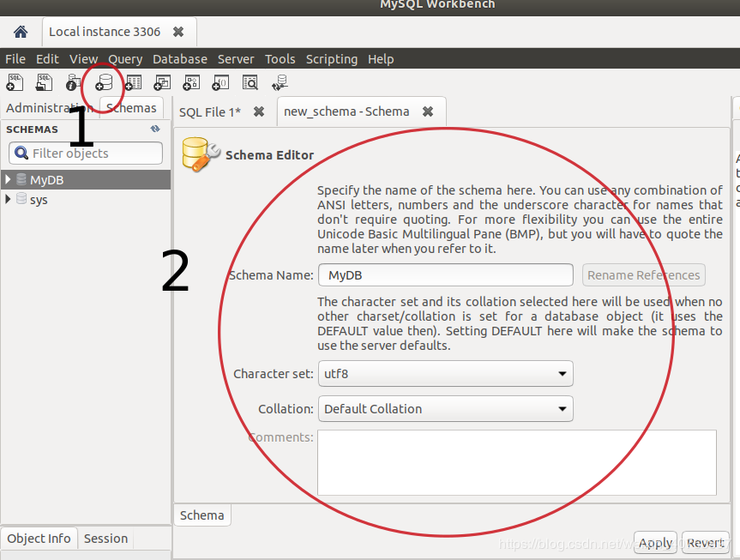Go to the home screen icon

coord(21,32)
